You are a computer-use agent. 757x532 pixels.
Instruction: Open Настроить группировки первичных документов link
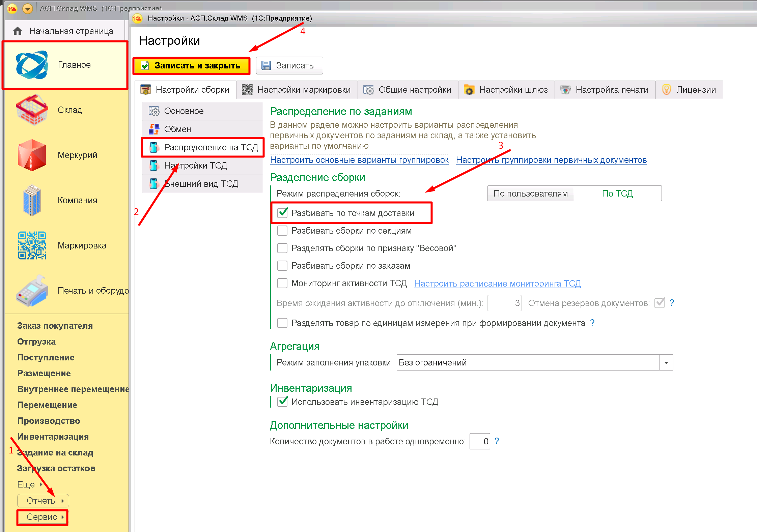pyautogui.click(x=551, y=160)
